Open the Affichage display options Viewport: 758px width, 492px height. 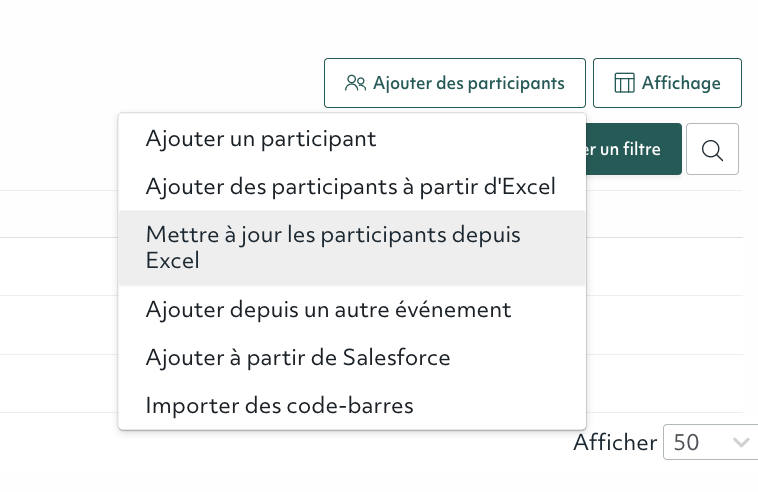[667, 83]
